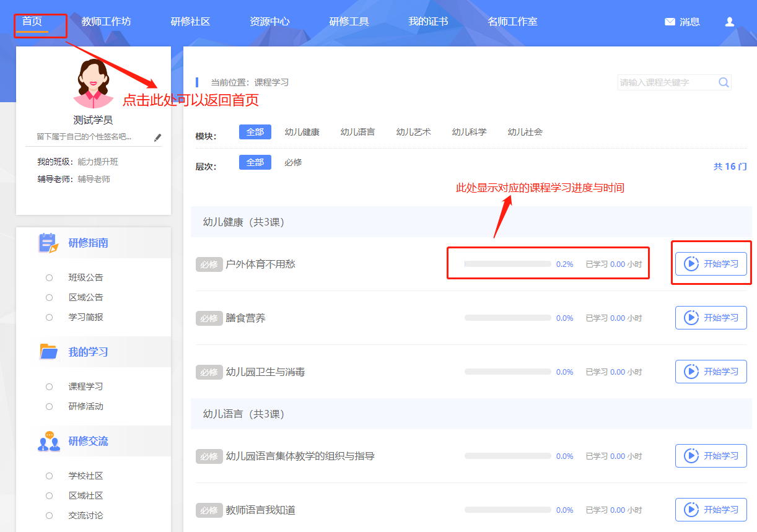Click the search magnifier icon for courses
Image resolution: width=757 pixels, height=532 pixels.
click(x=723, y=82)
